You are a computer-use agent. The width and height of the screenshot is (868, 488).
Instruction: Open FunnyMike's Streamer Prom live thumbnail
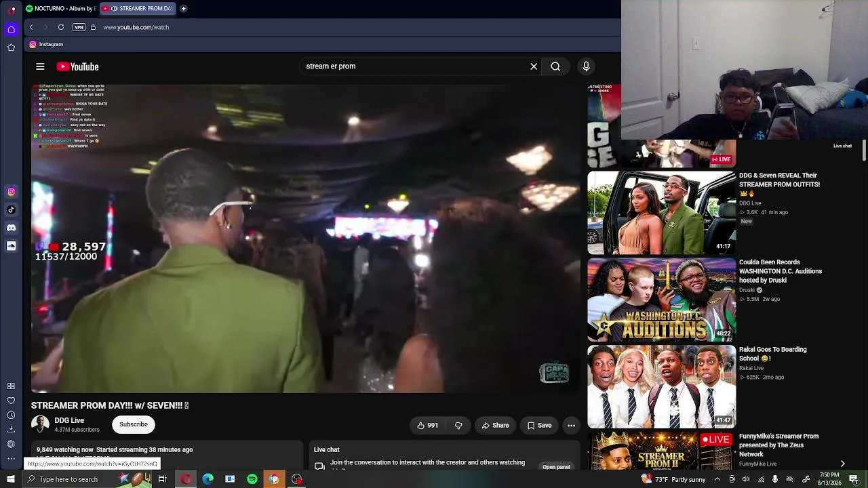[x=661, y=451]
